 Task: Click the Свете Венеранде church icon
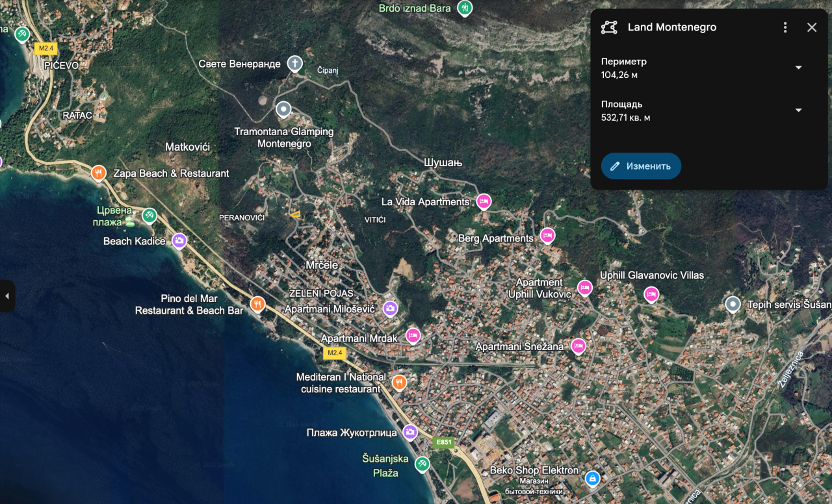pos(295,63)
